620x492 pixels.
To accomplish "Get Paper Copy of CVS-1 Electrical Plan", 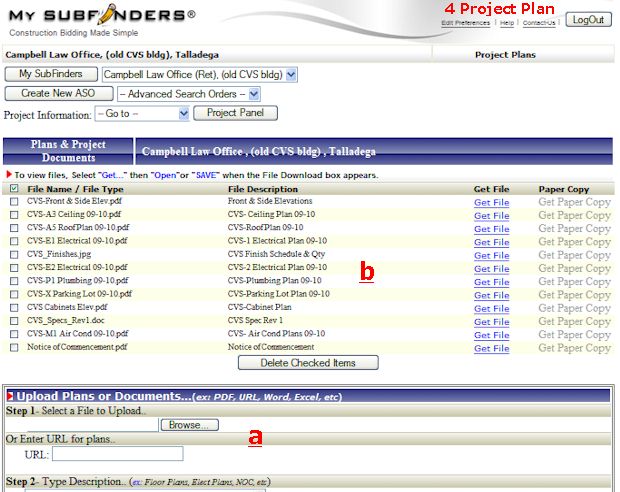I will click(x=575, y=242).
